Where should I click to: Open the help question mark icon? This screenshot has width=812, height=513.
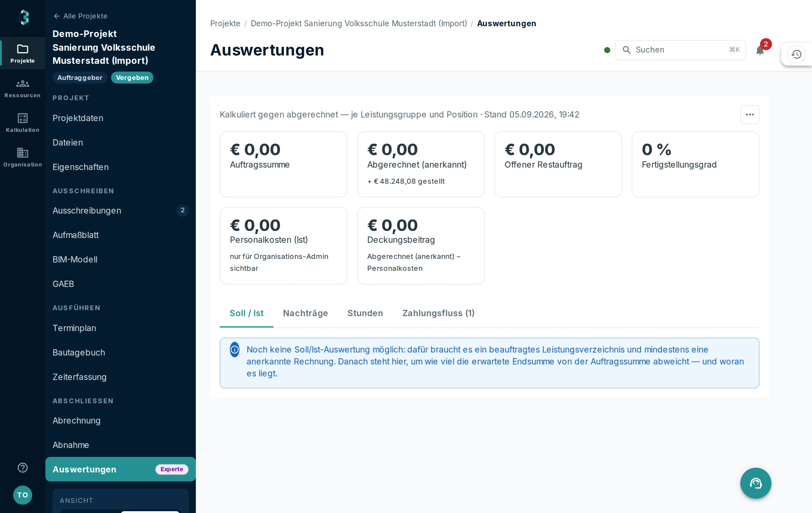point(23,468)
